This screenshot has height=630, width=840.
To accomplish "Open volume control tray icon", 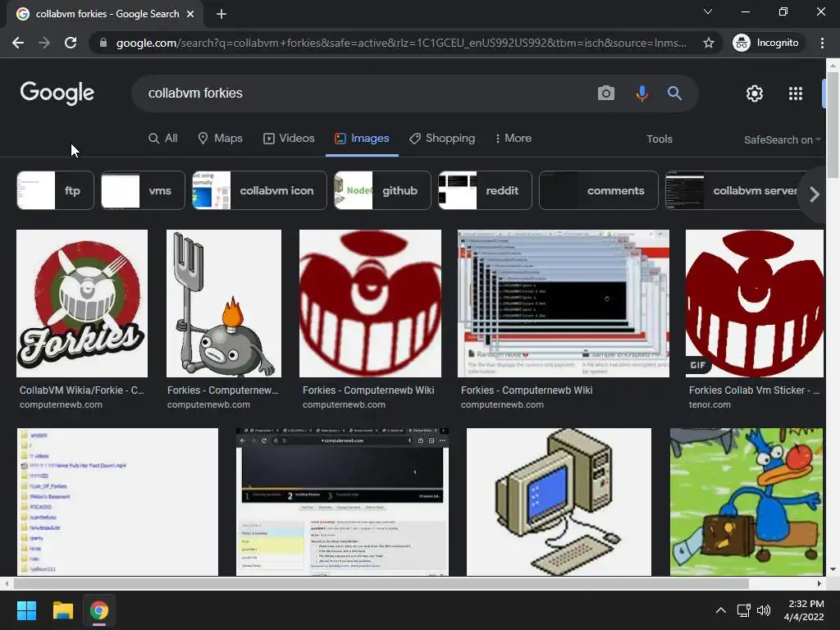I will pos(764,610).
